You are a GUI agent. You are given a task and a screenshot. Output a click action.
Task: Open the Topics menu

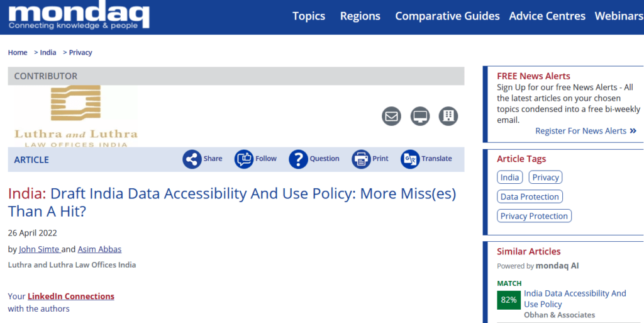(309, 16)
